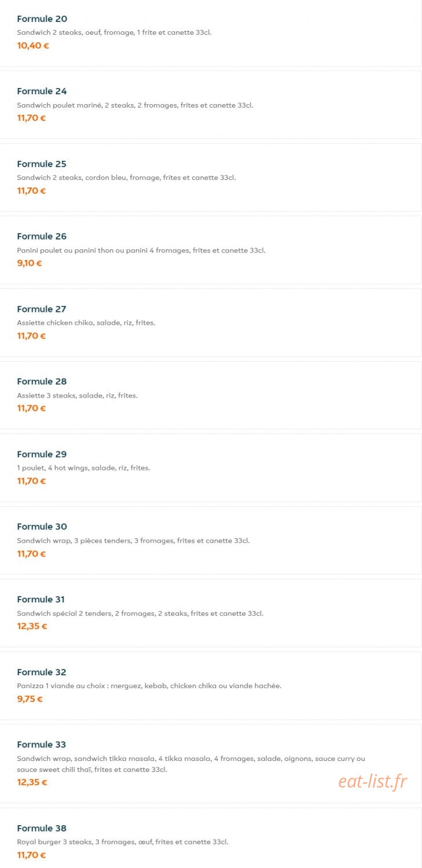The width and height of the screenshot is (422, 868).
Task: Click the Formule 31 heading
Action: 41,599
